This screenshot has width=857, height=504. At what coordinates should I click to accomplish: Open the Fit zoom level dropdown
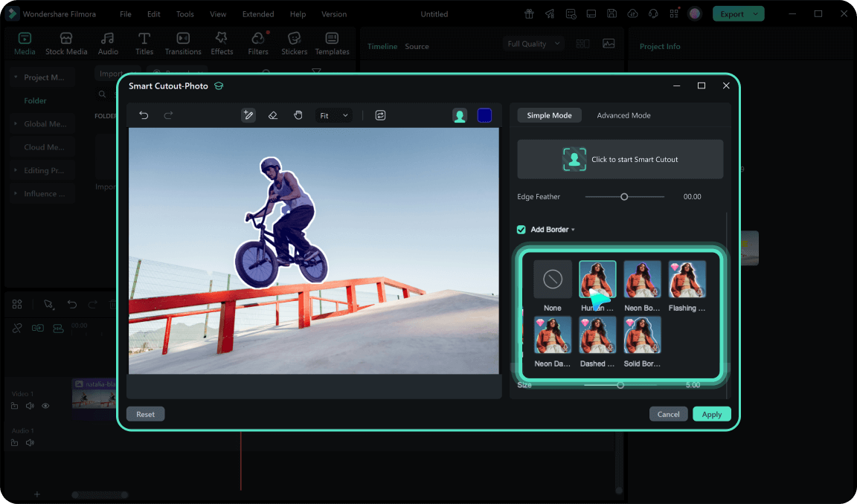[333, 115]
